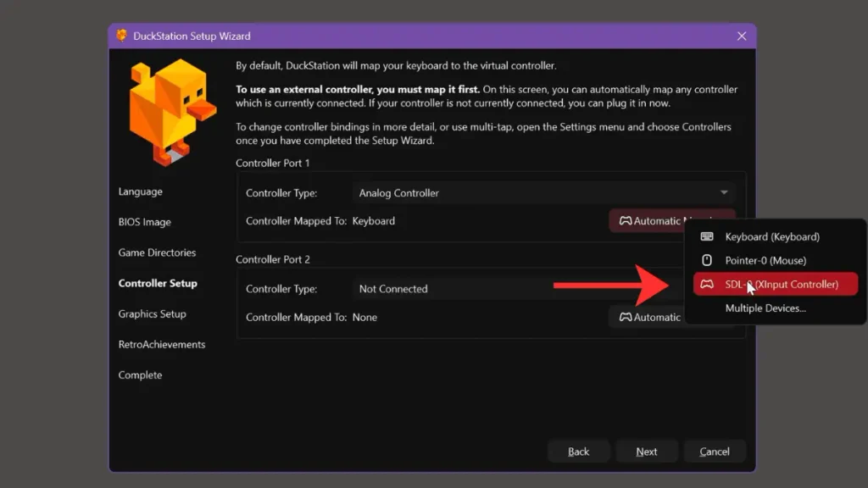Image resolution: width=868 pixels, height=488 pixels.
Task: Expand Analog Controller dropdown arrow
Action: click(724, 192)
